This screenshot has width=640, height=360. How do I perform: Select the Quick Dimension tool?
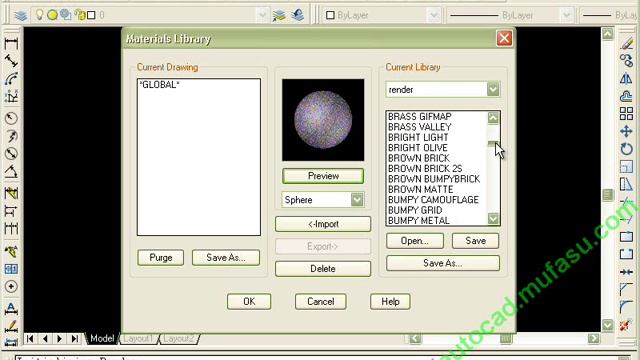pyautogui.click(x=11, y=193)
